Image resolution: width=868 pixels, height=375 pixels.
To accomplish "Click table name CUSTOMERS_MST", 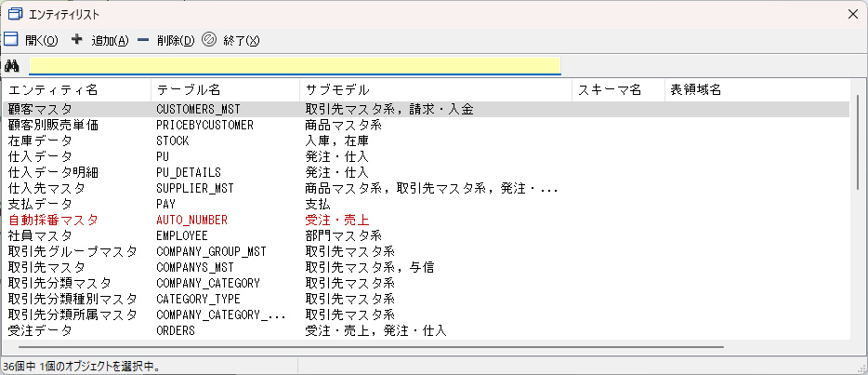I will (x=199, y=110).
